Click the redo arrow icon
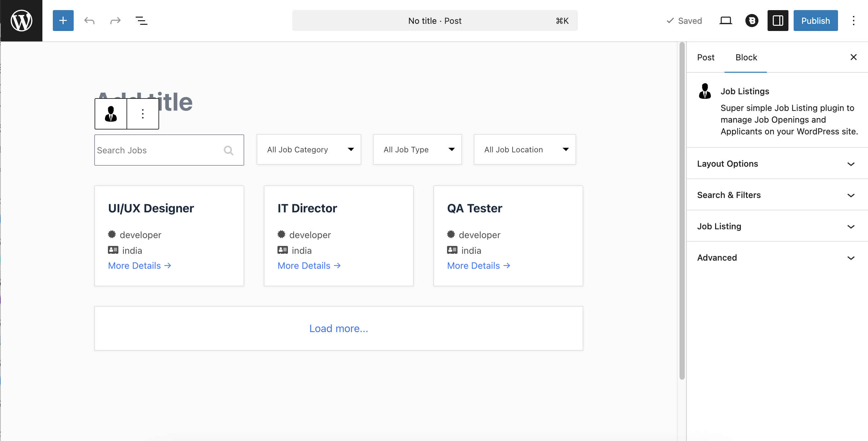The image size is (868, 441). (115, 21)
